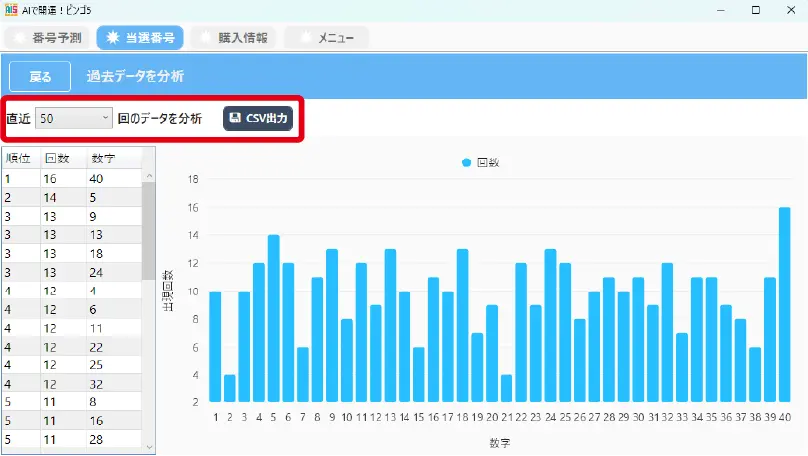
Task: Click the table's vertical scrollbar thumb
Action: click(149, 231)
